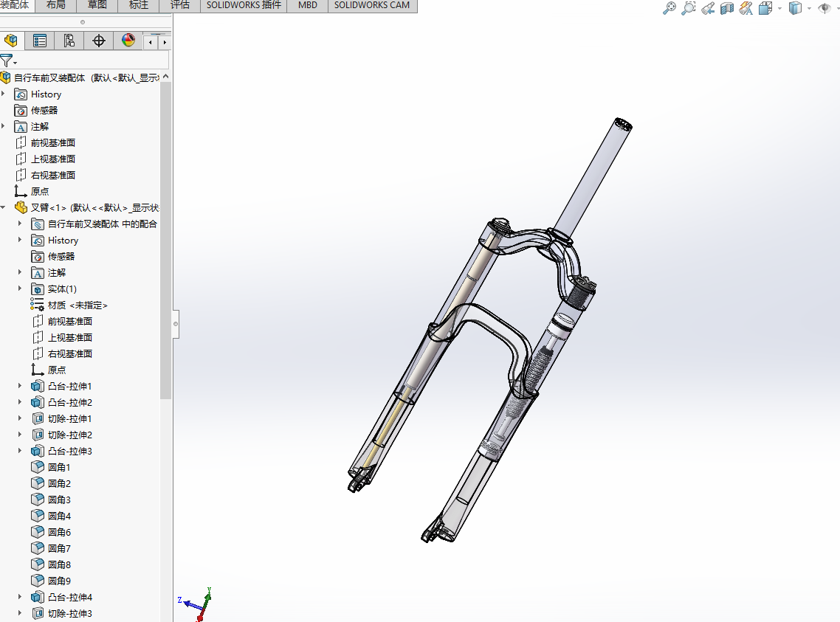Switch to the 布局 tab
Screen dimensions: 840x622
(x=55, y=5)
